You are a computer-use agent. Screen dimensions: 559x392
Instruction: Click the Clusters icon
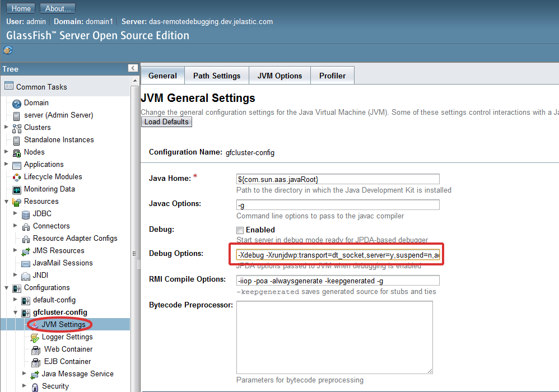(x=17, y=128)
